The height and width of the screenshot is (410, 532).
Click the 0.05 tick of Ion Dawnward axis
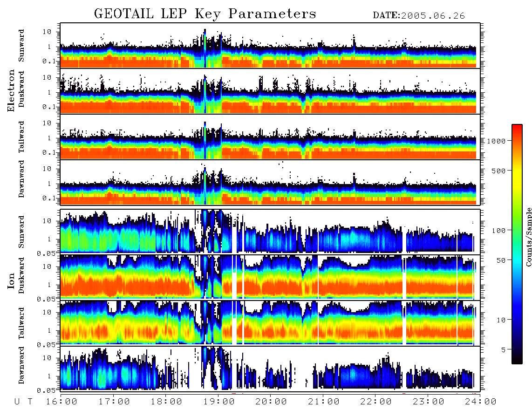click(x=46, y=390)
